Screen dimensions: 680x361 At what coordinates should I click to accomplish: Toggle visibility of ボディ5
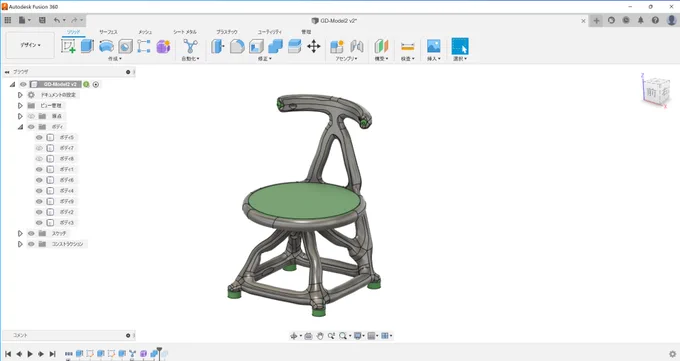[x=39, y=137]
